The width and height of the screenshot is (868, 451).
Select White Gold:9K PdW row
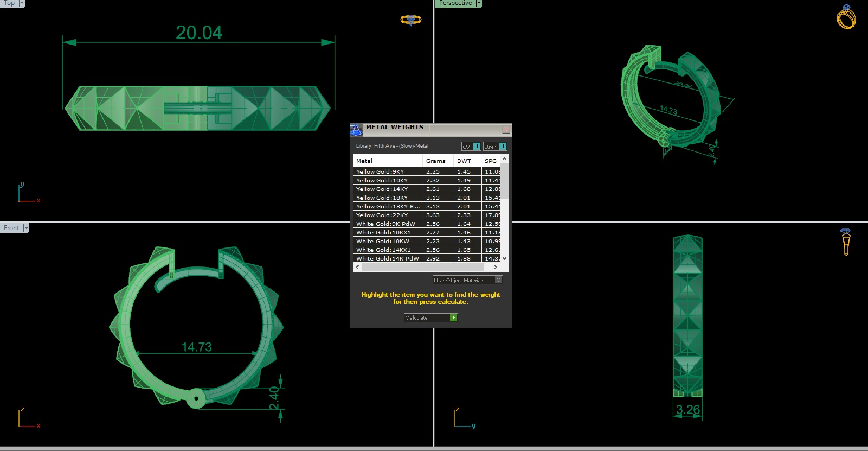[x=427, y=224]
